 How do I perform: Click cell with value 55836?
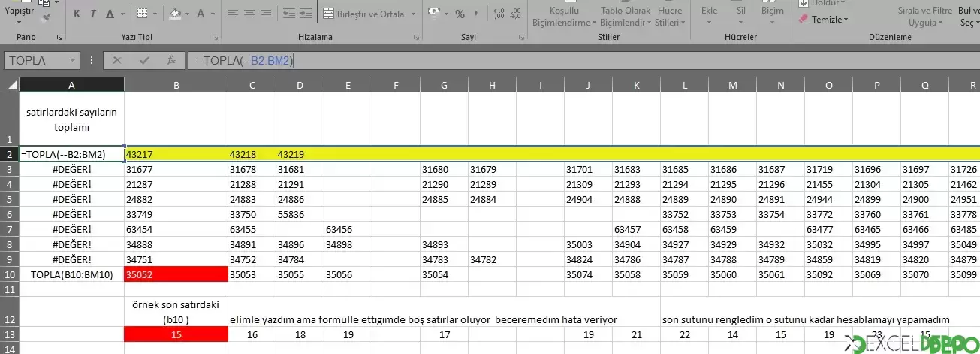click(x=300, y=214)
